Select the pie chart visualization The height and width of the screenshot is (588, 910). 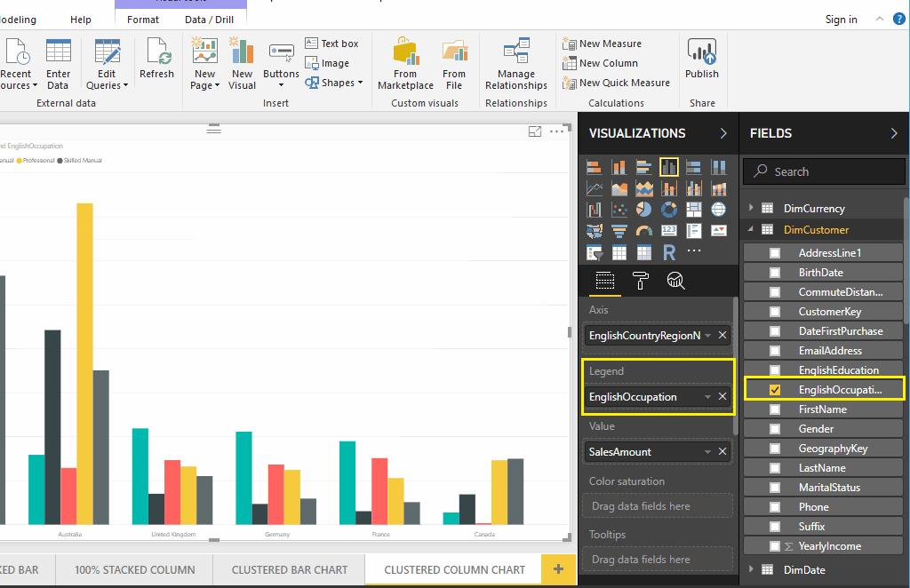(x=643, y=210)
